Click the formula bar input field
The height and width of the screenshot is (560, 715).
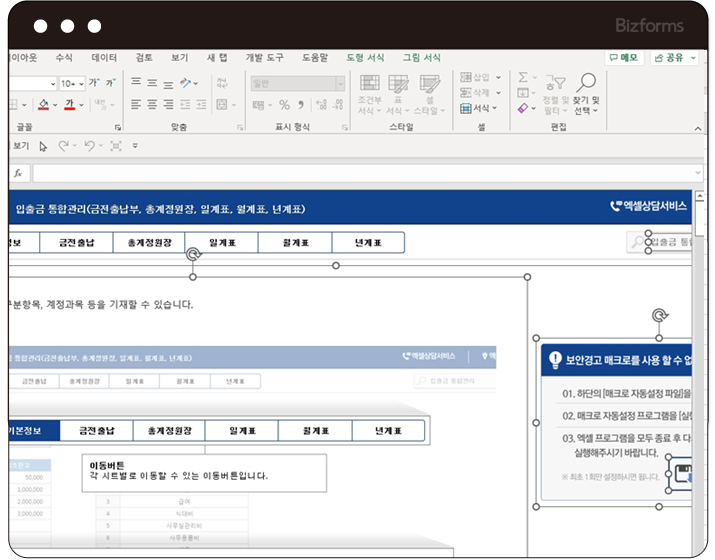360,173
